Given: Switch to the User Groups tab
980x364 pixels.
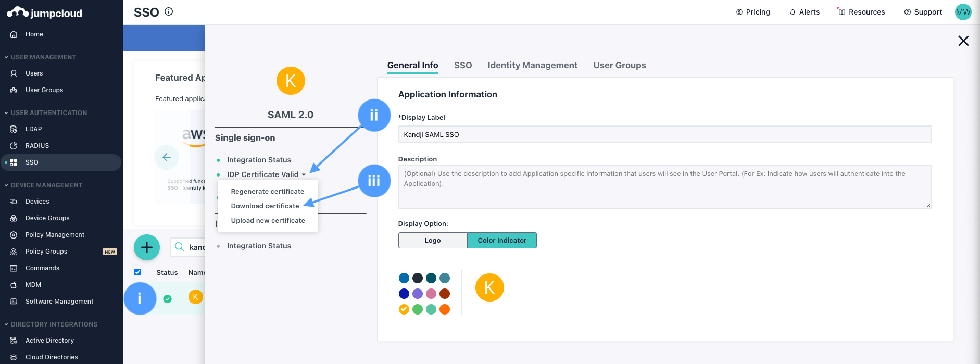Looking at the screenshot, I should tap(620, 65).
